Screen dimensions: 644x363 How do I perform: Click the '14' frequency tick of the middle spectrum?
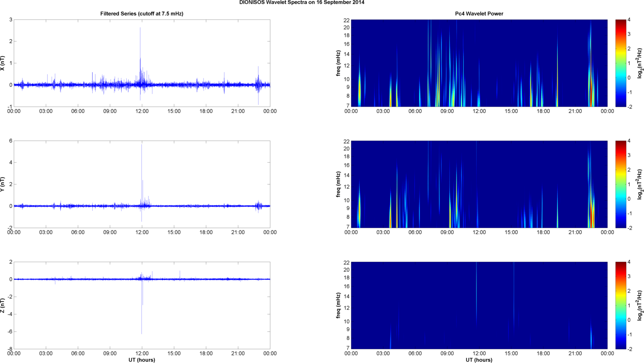click(346, 176)
